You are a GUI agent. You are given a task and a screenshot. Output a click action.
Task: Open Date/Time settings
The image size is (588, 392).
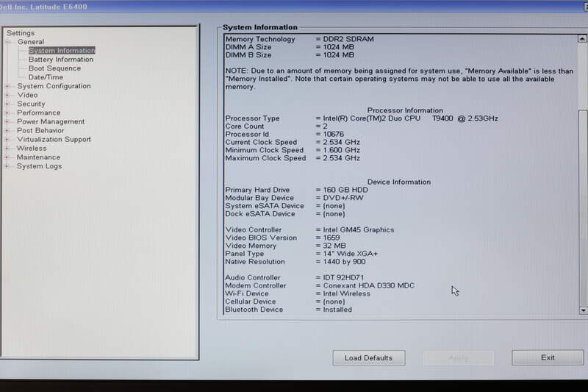[46, 77]
